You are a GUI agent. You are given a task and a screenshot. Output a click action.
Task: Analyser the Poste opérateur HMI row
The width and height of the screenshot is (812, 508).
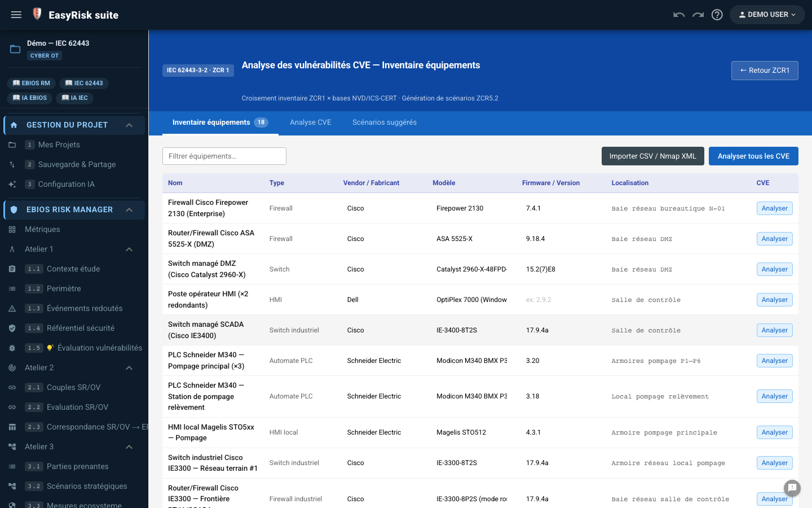pyautogui.click(x=775, y=300)
